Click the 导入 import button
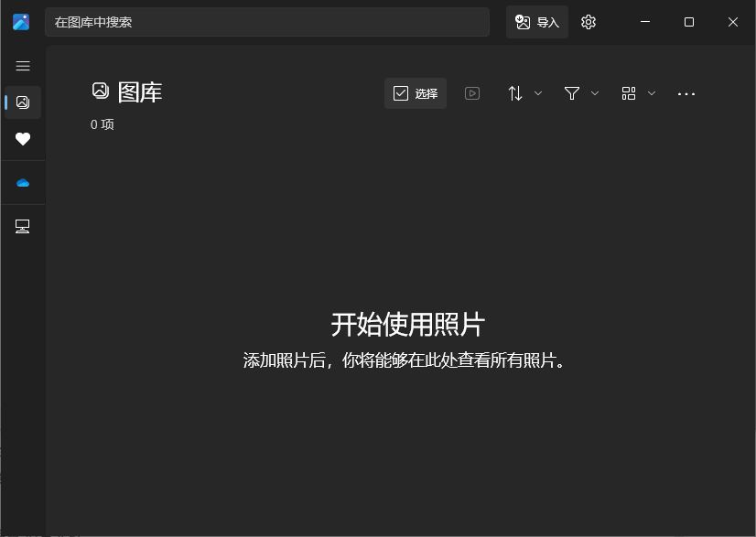The image size is (756, 537). [x=537, y=22]
